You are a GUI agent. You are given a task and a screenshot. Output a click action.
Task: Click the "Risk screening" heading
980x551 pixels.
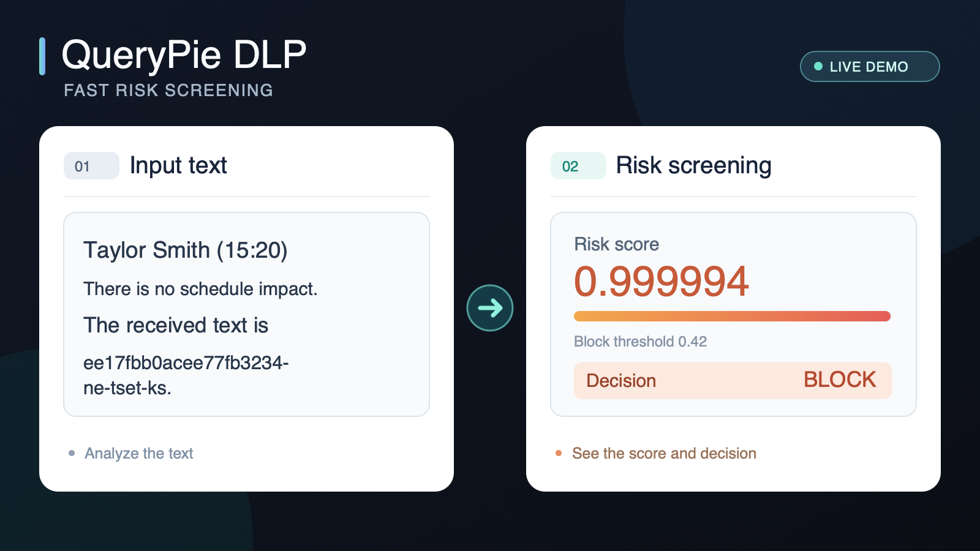693,165
